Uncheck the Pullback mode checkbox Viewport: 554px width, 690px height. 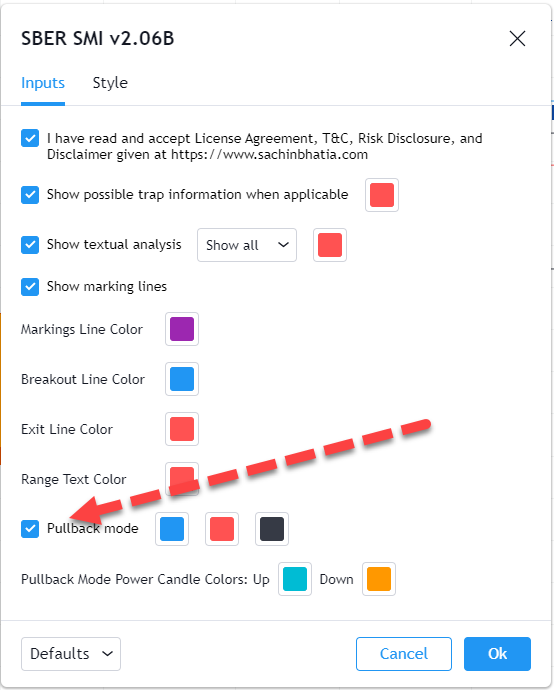coord(30,529)
